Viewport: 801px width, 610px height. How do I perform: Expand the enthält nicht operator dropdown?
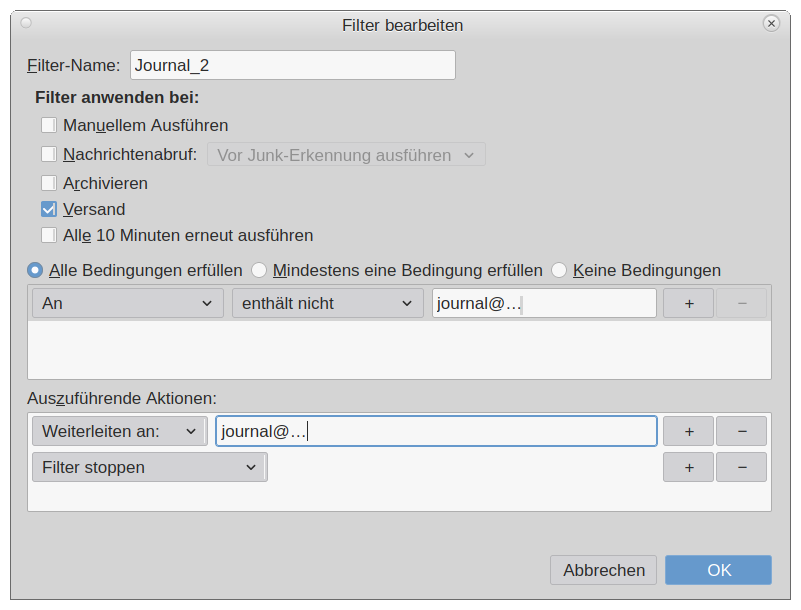pos(328,303)
